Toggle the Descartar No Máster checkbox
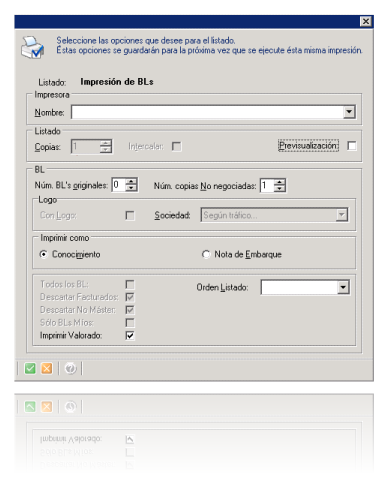 130,310
